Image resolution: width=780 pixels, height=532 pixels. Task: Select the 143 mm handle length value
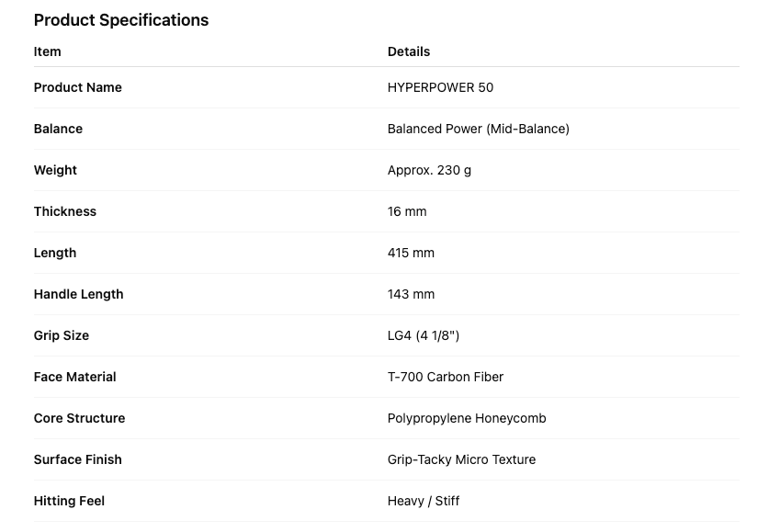(411, 294)
